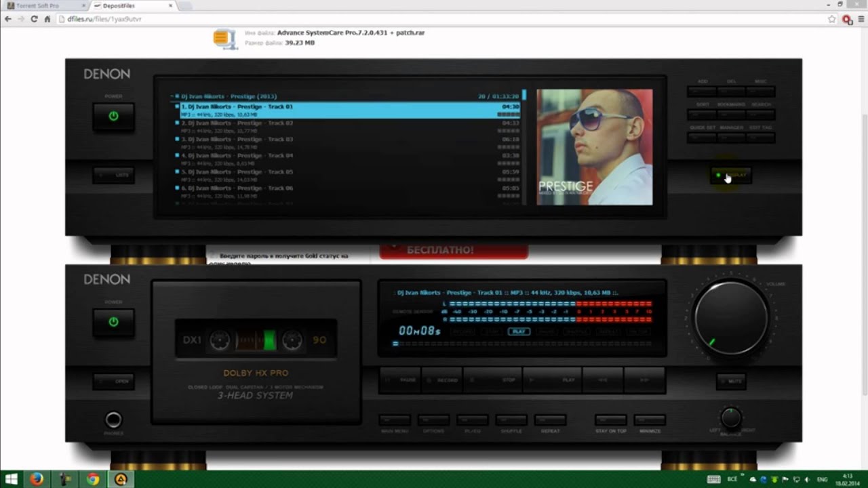
Task: Bookmark this page with the star icon
Action: click(x=832, y=19)
